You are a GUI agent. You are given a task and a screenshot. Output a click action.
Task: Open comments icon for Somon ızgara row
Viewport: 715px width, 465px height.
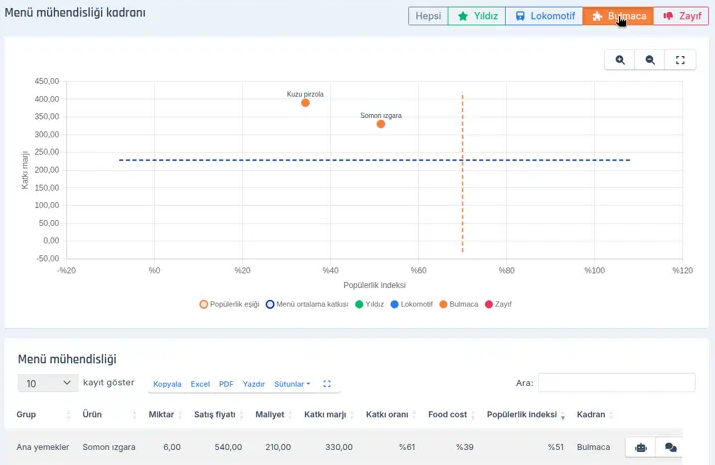(670, 447)
